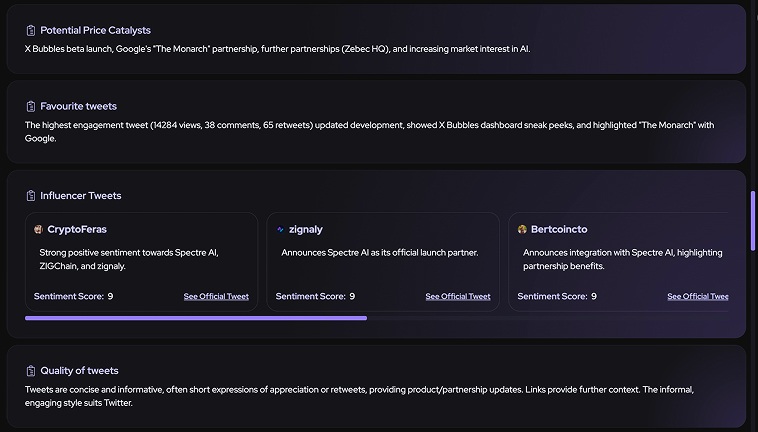Click the Bertcoincto profile avatar

tap(522, 230)
